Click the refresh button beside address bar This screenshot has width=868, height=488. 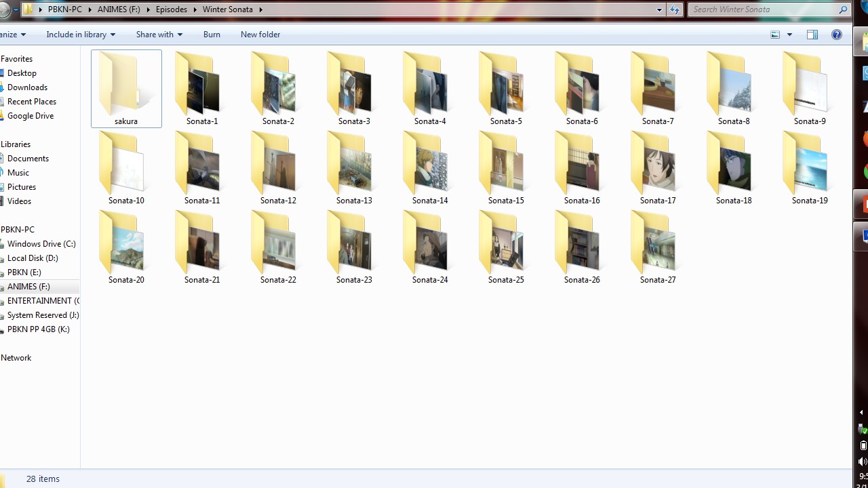point(675,9)
